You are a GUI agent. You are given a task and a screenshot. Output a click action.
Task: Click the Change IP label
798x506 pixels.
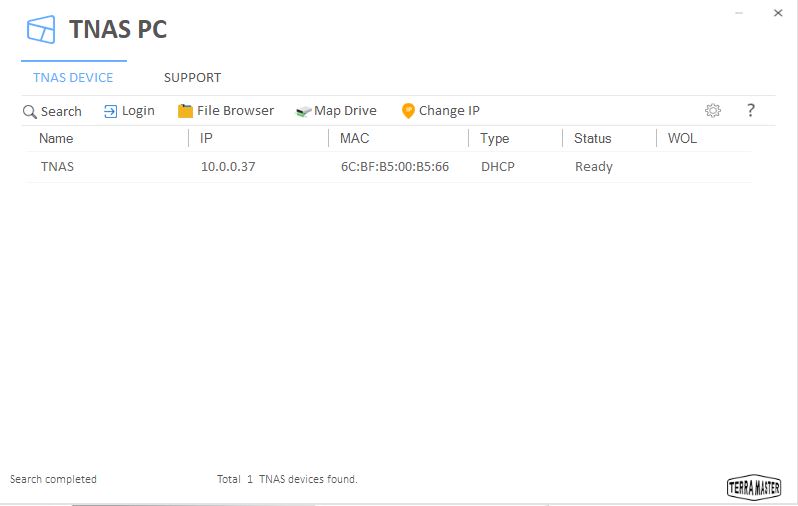449,110
